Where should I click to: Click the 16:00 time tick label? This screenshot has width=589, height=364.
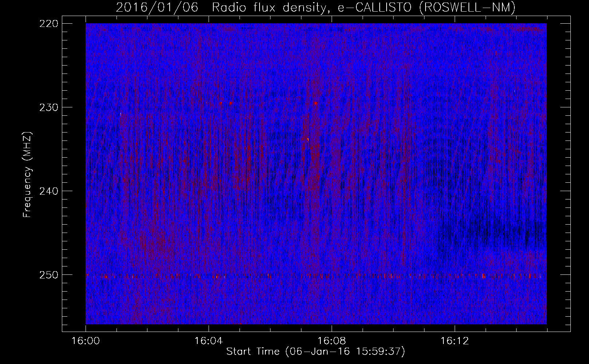(86, 341)
